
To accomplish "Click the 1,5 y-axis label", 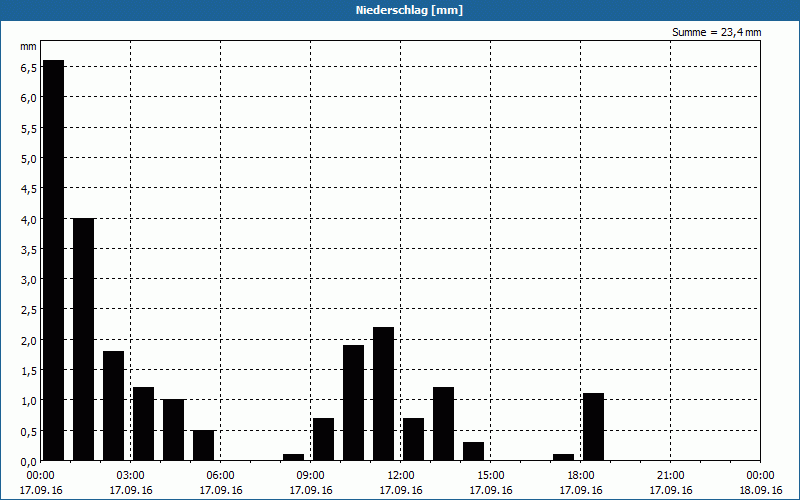I will coord(28,370).
